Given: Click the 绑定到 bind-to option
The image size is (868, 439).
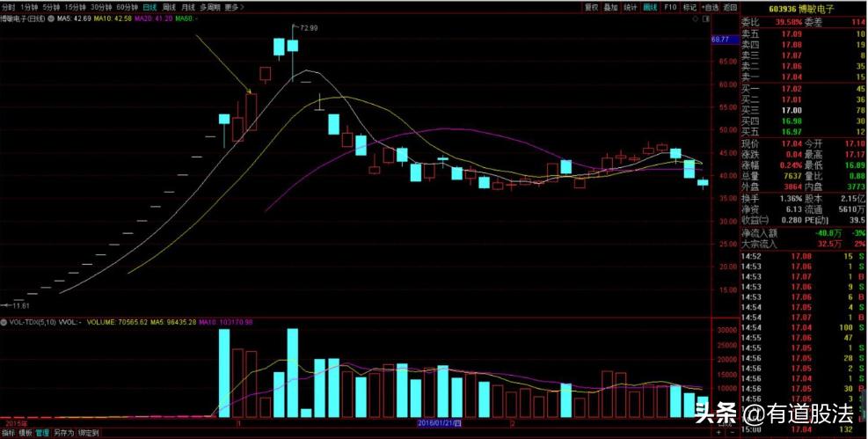Looking at the screenshot, I should (x=88, y=433).
